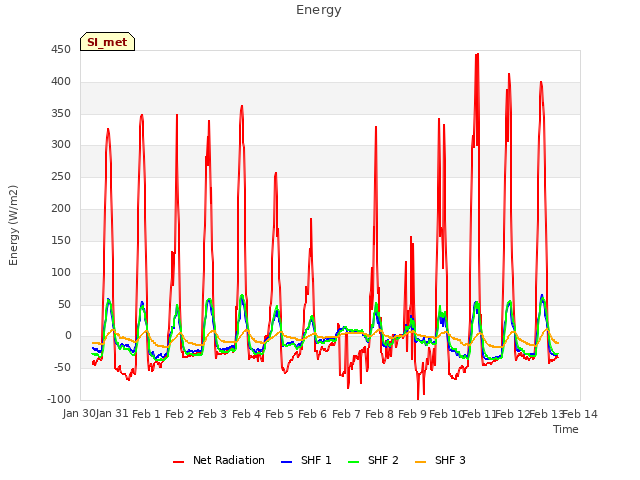Click the Feb 14 x-axis date label
Image resolution: width=640 pixels, height=480 pixels.
(580, 414)
